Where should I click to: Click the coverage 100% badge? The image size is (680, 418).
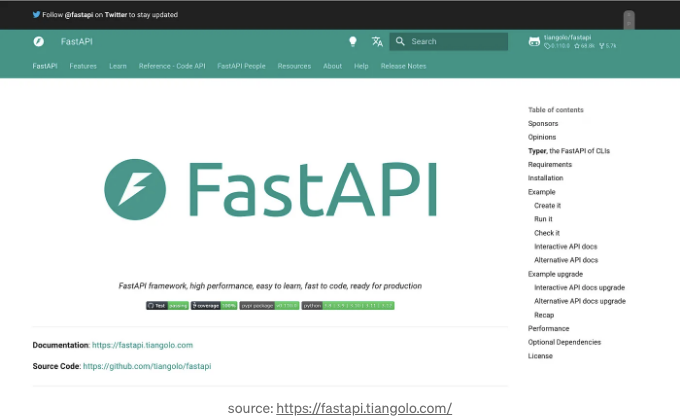(214, 306)
